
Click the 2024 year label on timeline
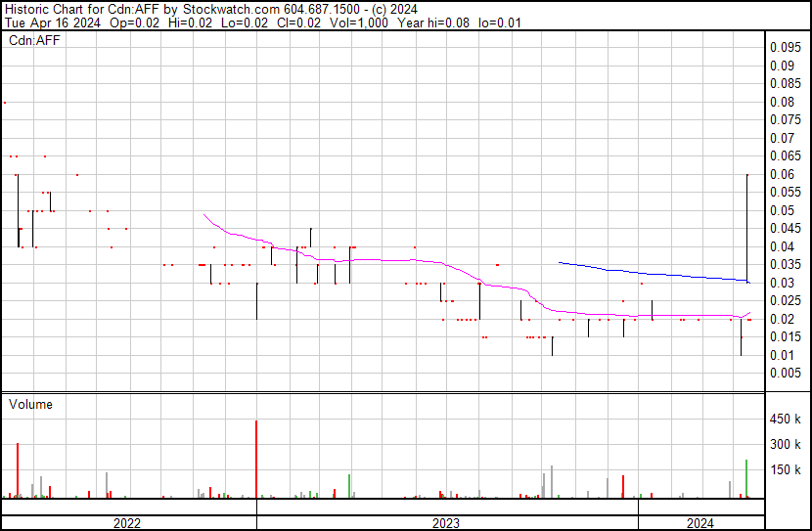click(700, 523)
